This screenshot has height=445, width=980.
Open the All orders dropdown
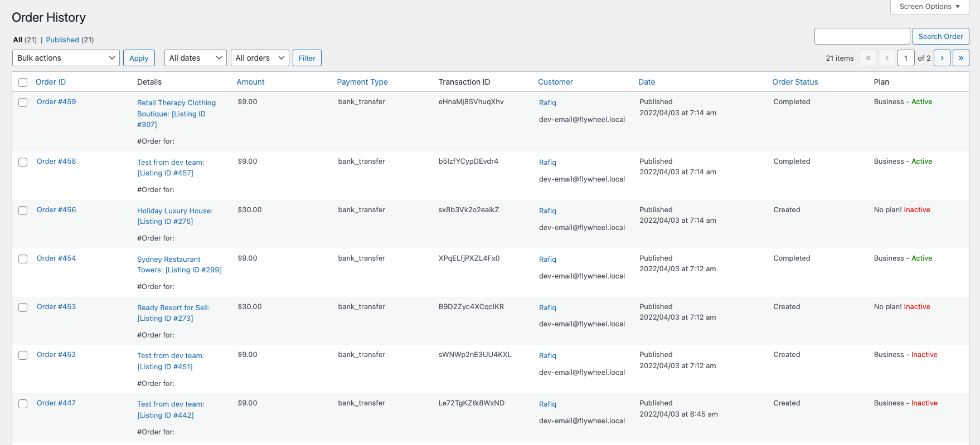click(x=260, y=58)
